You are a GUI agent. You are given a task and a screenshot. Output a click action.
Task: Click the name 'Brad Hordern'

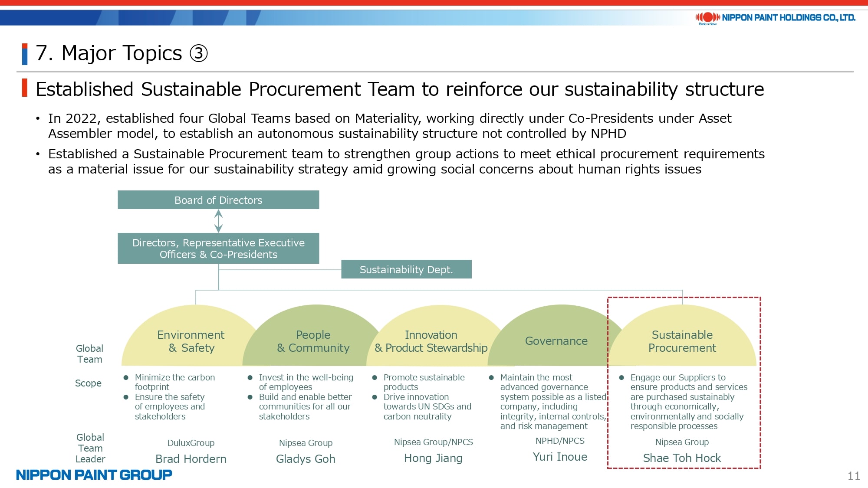pyautogui.click(x=191, y=459)
